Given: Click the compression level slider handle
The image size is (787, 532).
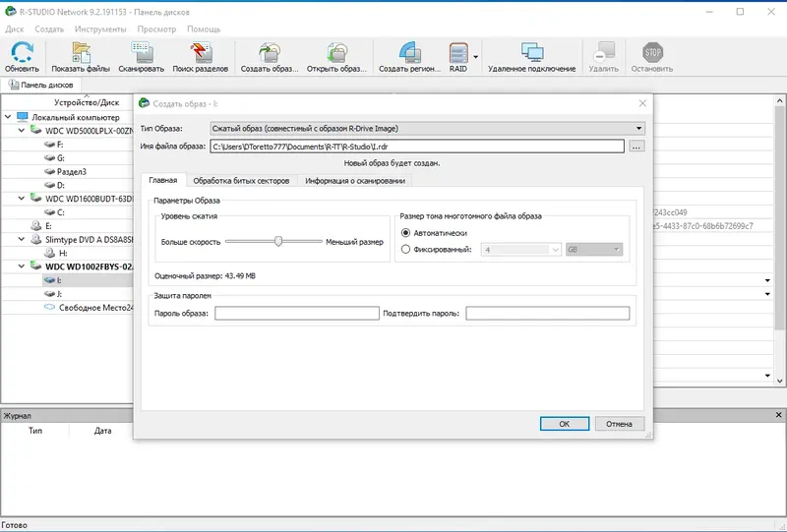Looking at the screenshot, I should pos(278,241).
